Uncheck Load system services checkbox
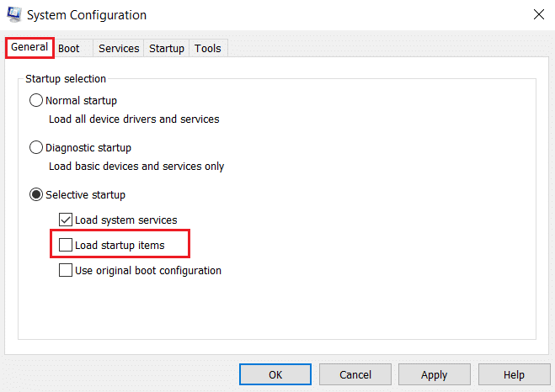555x392 pixels. 66,220
